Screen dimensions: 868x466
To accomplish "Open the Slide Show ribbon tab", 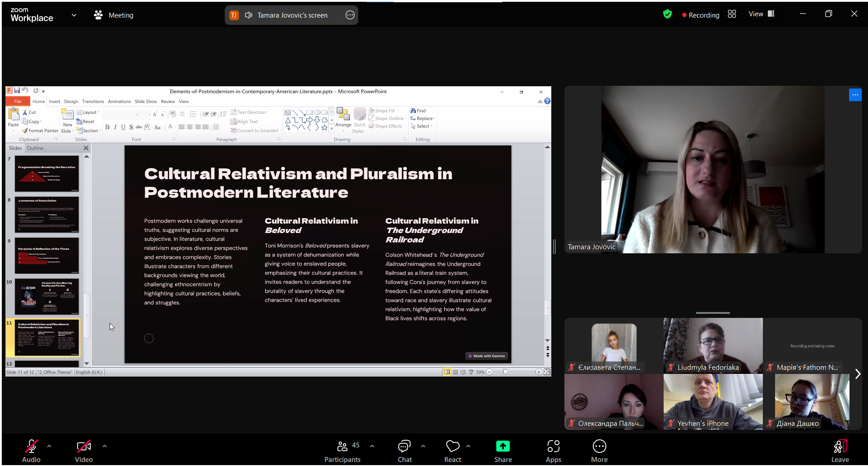I will pos(146,102).
